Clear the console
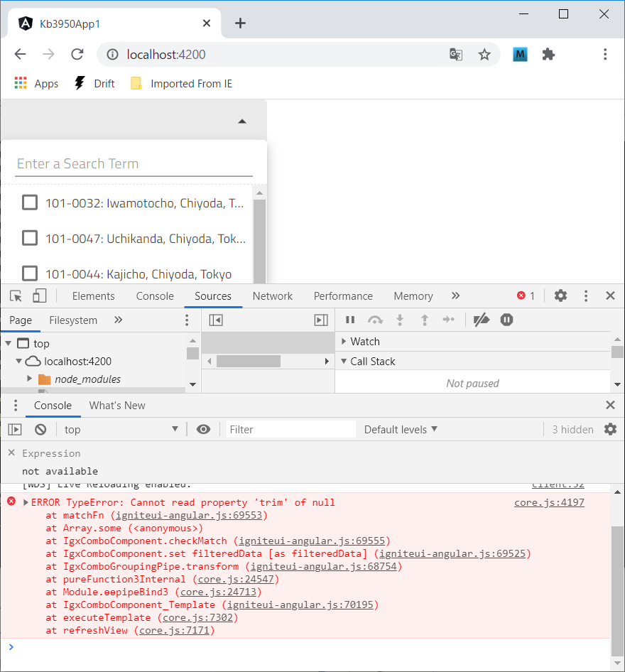The height and width of the screenshot is (672, 625). point(40,429)
